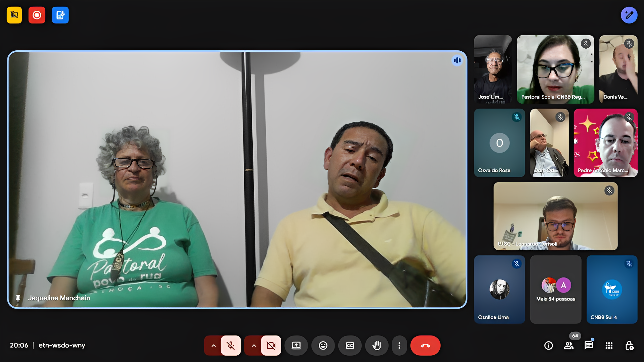This screenshot has height=362, width=644.
Task: Toggle closed captions
Action: coord(350,346)
